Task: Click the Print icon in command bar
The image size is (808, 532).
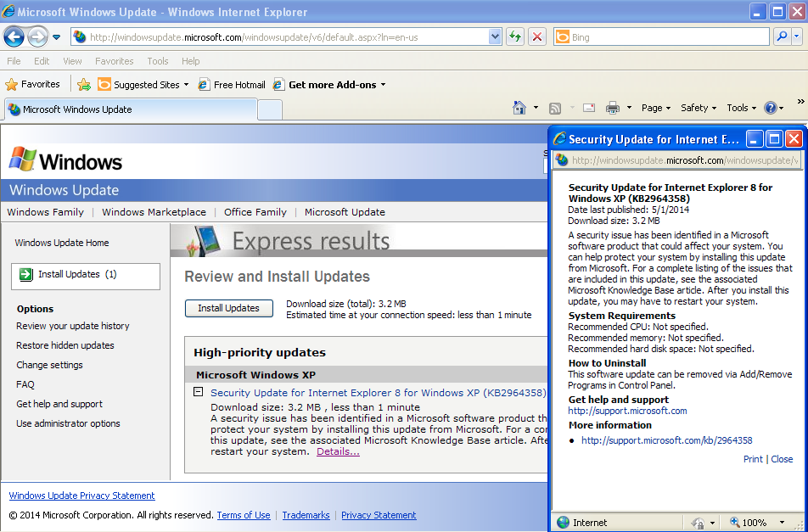Action: [x=612, y=108]
